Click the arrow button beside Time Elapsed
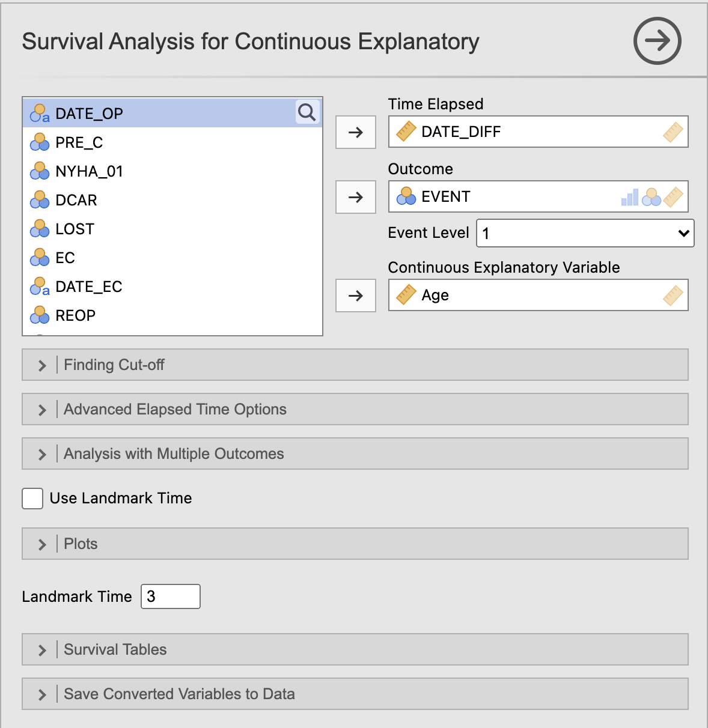708x728 pixels. tap(356, 132)
